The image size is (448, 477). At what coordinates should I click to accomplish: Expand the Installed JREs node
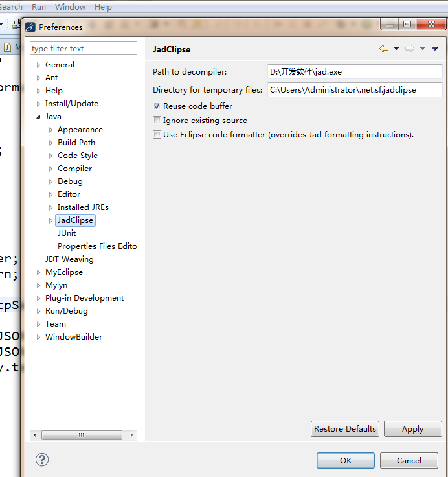pos(50,207)
